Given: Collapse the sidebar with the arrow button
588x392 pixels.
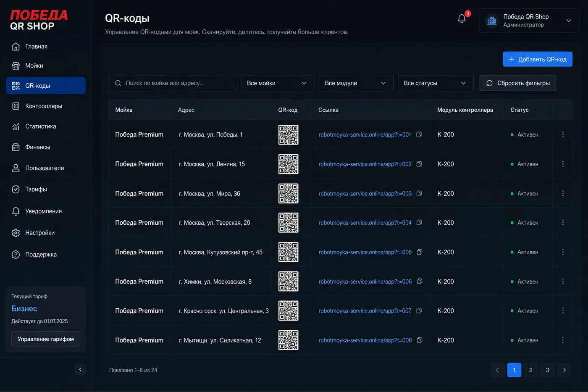Looking at the screenshot, I should (80, 370).
